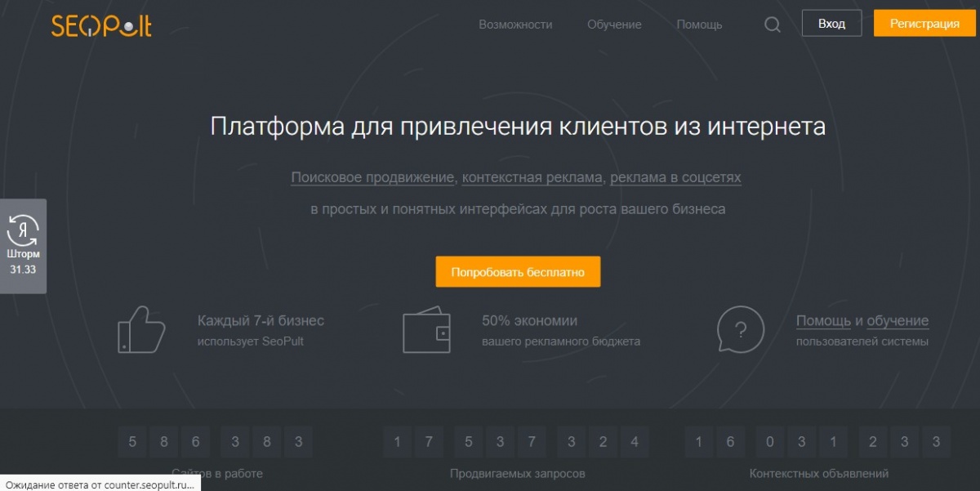The width and height of the screenshot is (980, 491).
Task: Click the thumbs-up icon
Action: coord(141,329)
